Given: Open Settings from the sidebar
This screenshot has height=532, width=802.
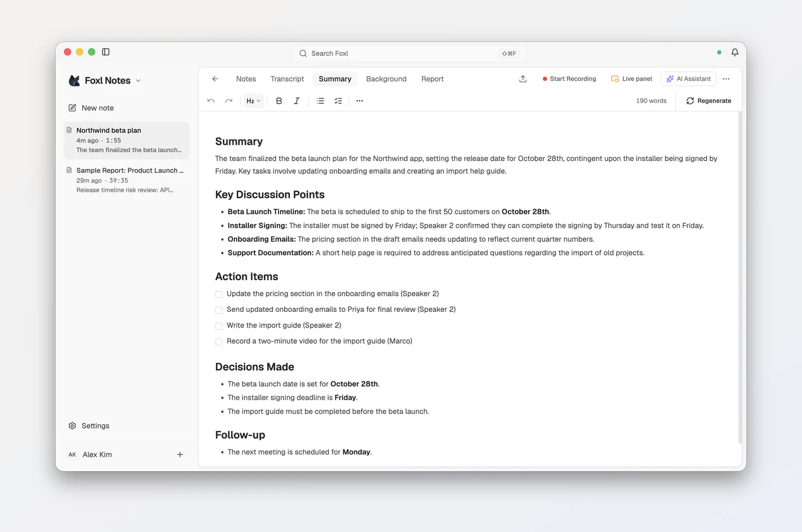Looking at the screenshot, I should point(89,426).
